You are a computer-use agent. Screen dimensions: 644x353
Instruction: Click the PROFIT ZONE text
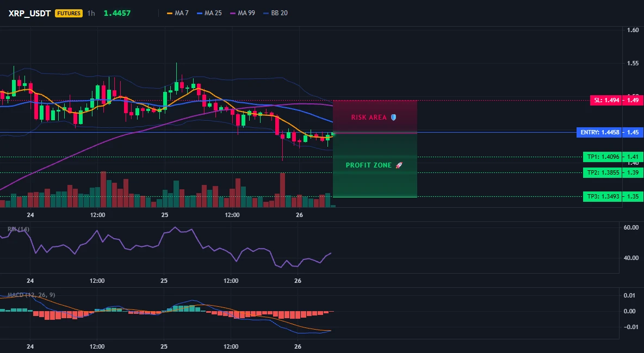coord(369,165)
